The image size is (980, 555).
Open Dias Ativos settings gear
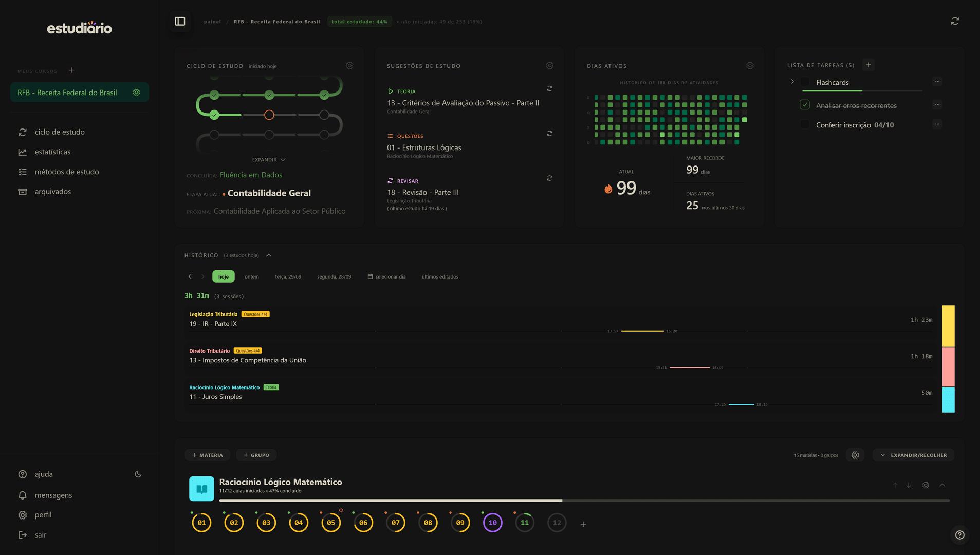click(x=750, y=66)
